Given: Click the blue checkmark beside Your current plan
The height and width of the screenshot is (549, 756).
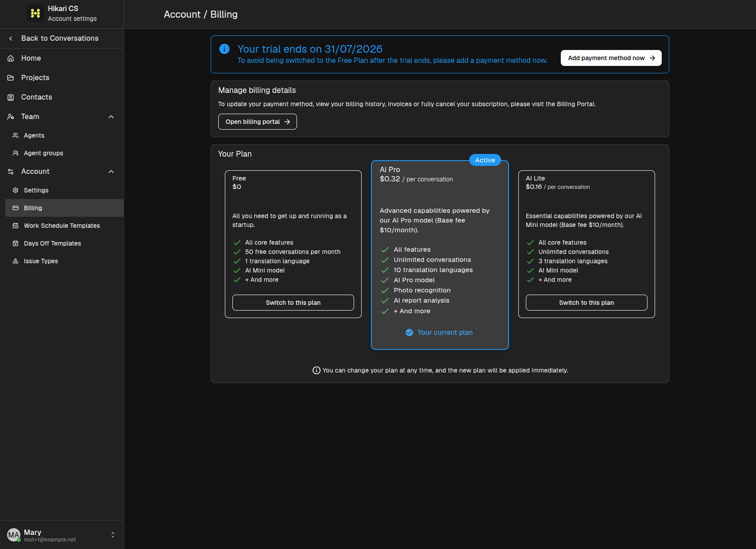Looking at the screenshot, I should click(x=409, y=333).
